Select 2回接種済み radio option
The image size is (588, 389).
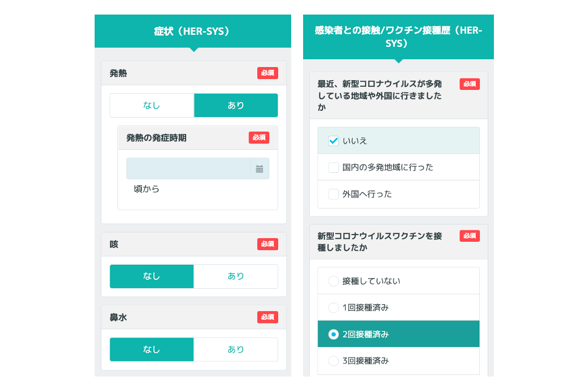[334, 334]
